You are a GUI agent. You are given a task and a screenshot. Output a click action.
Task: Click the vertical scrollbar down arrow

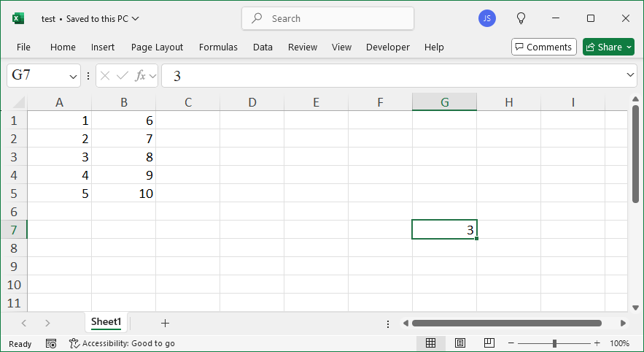click(x=635, y=307)
